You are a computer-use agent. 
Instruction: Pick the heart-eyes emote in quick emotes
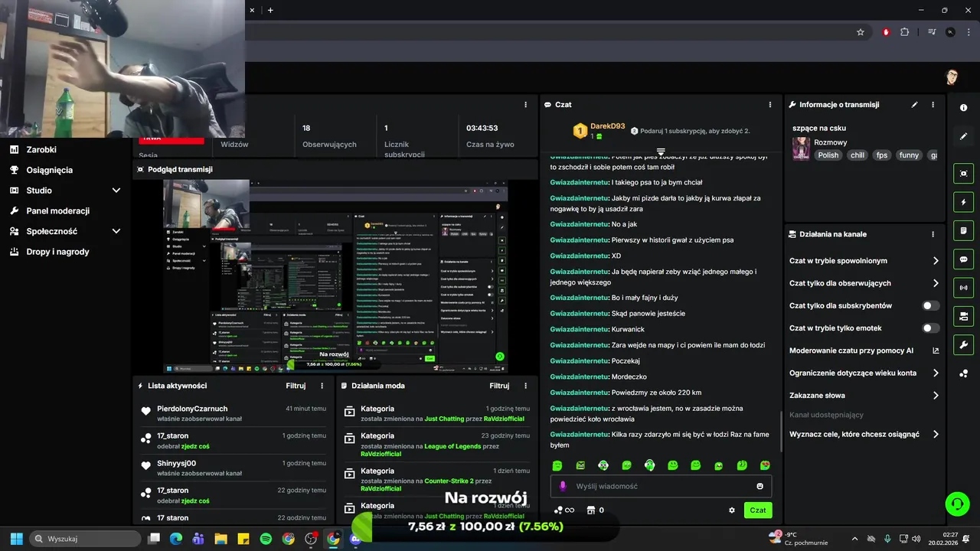tap(765, 465)
